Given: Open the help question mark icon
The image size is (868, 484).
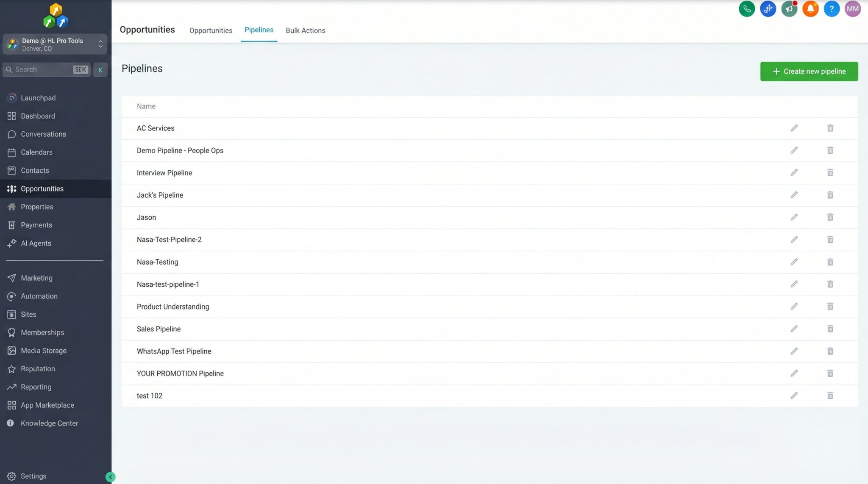Looking at the screenshot, I should click(x=831, y=8).
